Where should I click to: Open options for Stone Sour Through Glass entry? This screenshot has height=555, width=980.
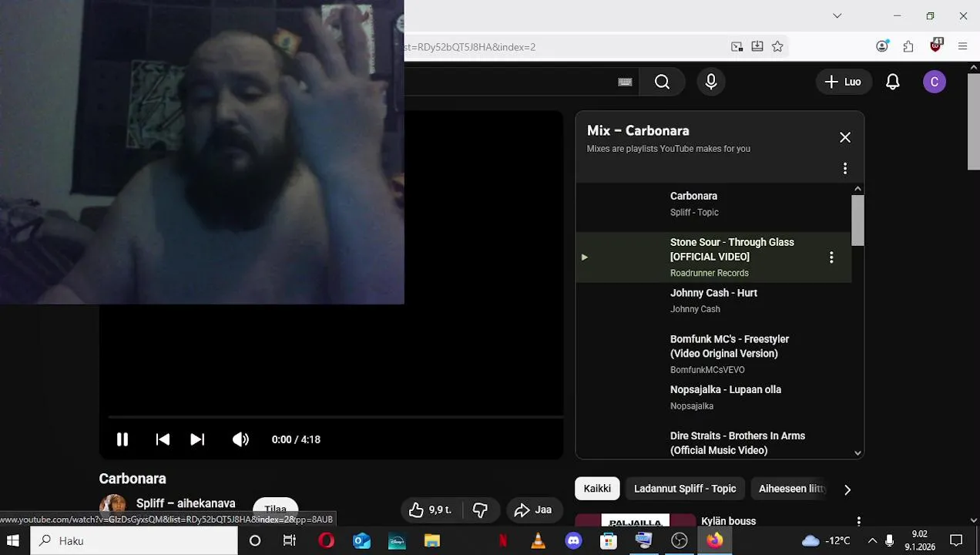click(831, 257)
